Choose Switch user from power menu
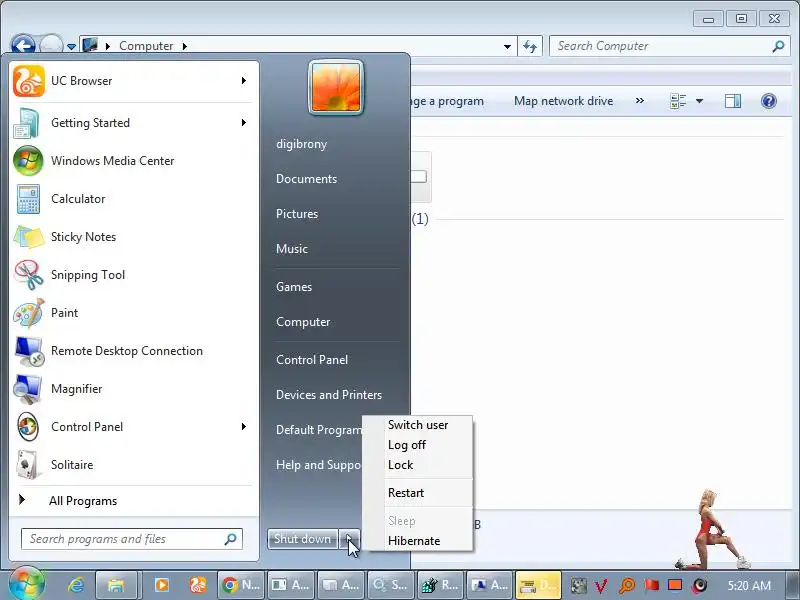 (417, 425)
